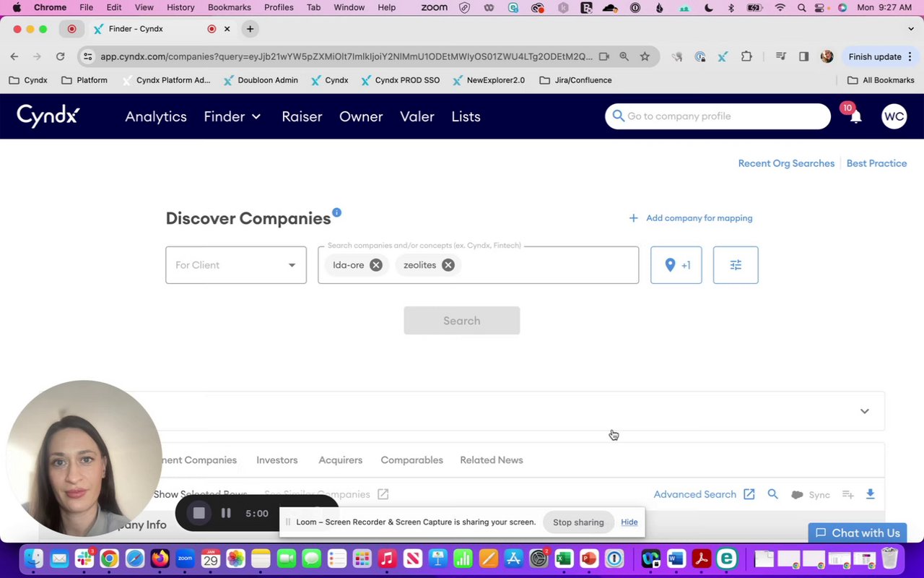Image resolution: width=924 pixels, height=578 pixels.
Task: Toggle Chrome side panel icon
Action: (803, 56)
